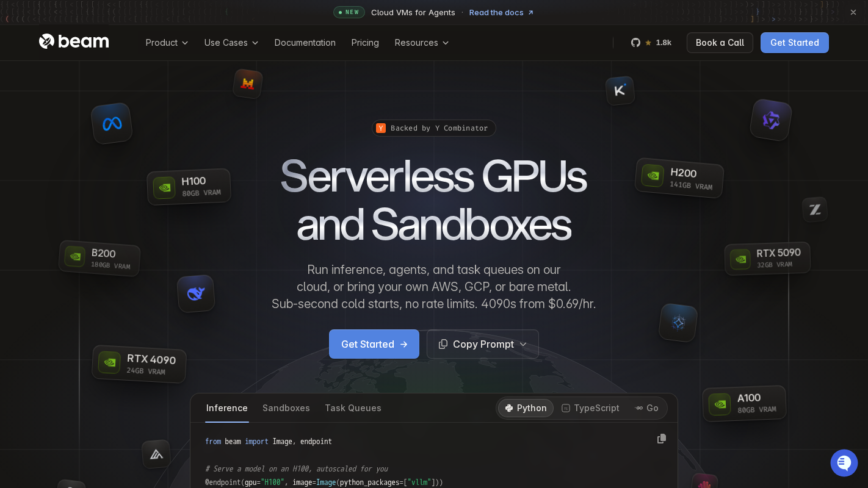
Task: Select the Sandboxes tab
Action: click(x=286, y=408)
